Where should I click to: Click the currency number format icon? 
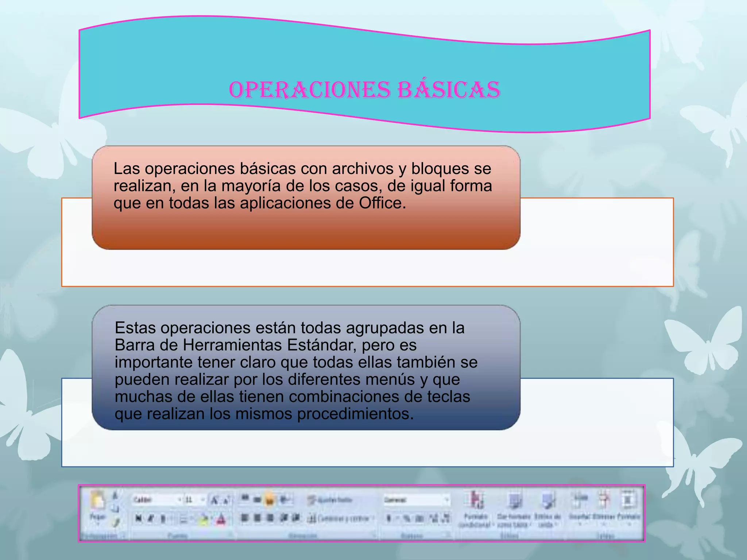389,518
